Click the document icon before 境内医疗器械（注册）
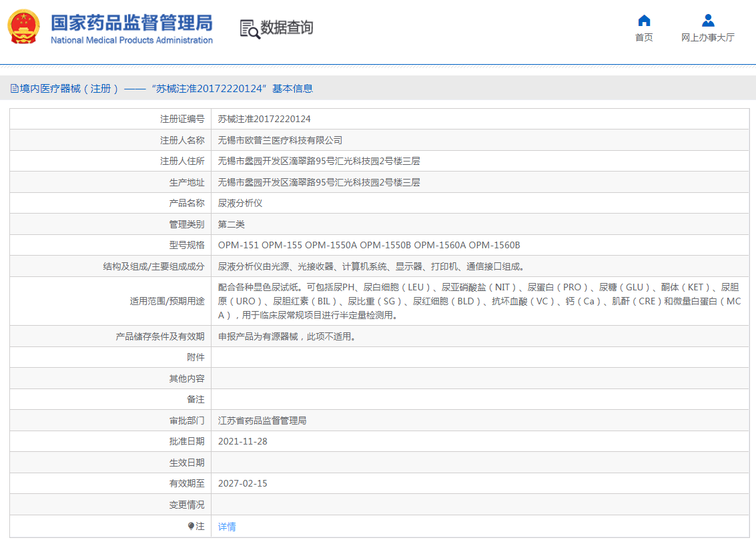This screenshot has width=756, height=546. tap(13, 87)
